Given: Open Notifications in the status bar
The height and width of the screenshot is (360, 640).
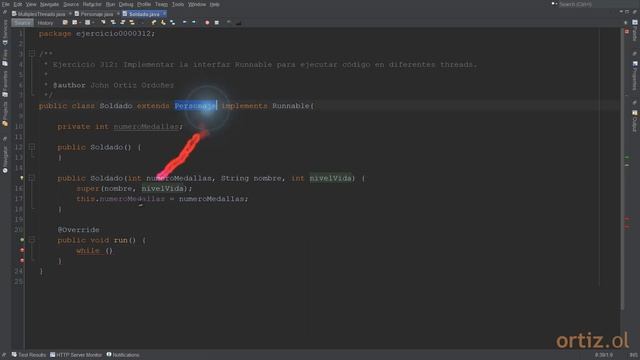Looking at the screenshot, I should [x=123, y=355].
